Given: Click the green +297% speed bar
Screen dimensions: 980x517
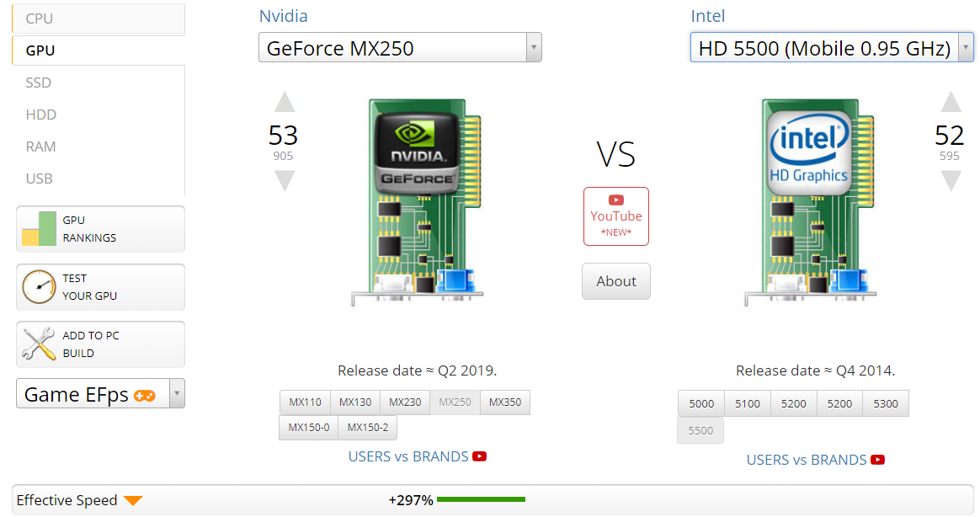Looking at the screenshot, I should (x=482, y=499).
